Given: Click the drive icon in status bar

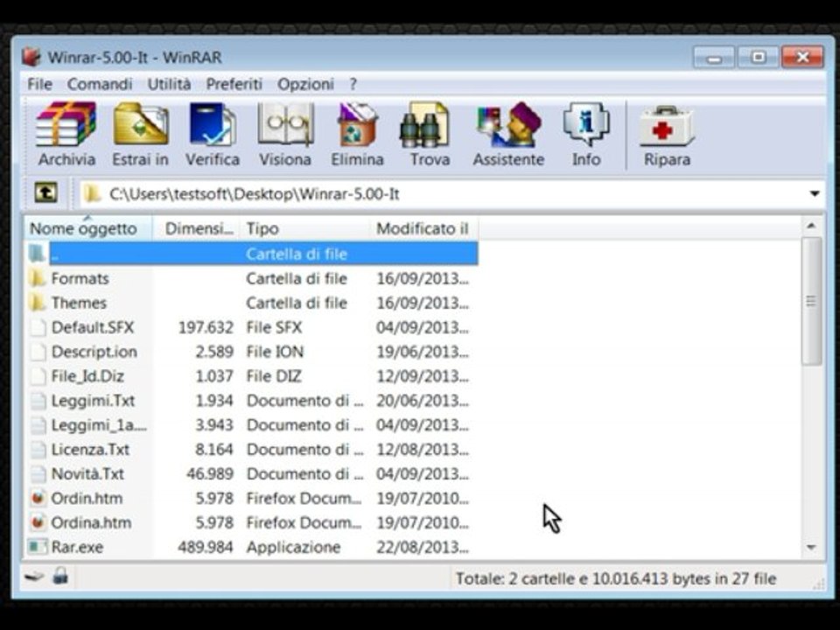Looking at the screenshot, I should point(34,577).
